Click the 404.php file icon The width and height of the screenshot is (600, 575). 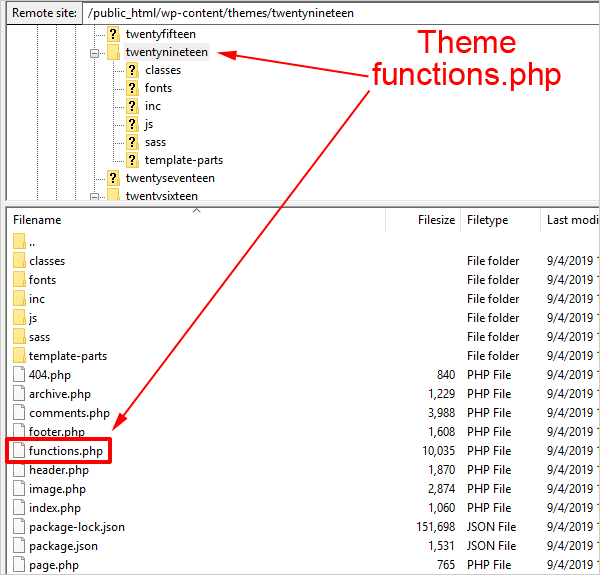[x=19, y=375]
